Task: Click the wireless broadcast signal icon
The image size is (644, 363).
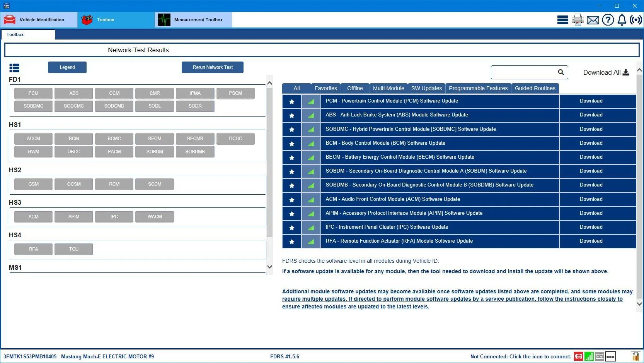Action: (x=636, y=20)
